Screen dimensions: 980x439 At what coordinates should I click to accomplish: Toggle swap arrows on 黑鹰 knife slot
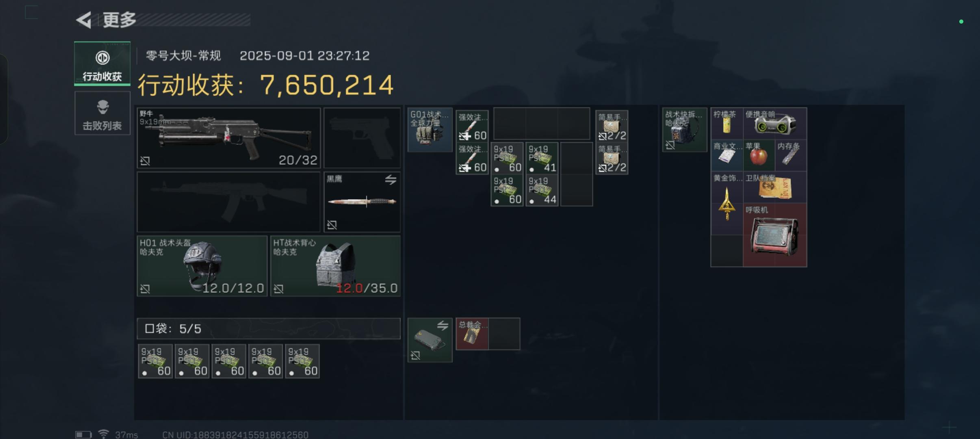[390, 179]
